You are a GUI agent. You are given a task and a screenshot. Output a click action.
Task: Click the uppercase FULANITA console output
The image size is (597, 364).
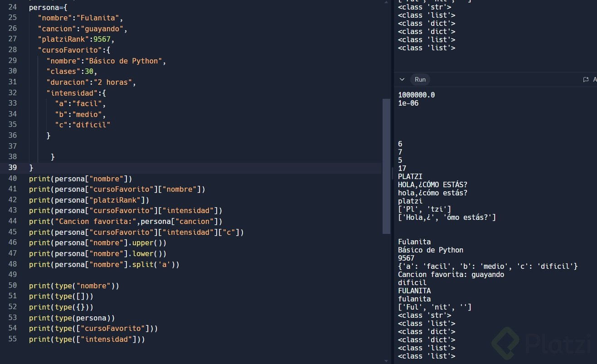click(x=414, y=291)
